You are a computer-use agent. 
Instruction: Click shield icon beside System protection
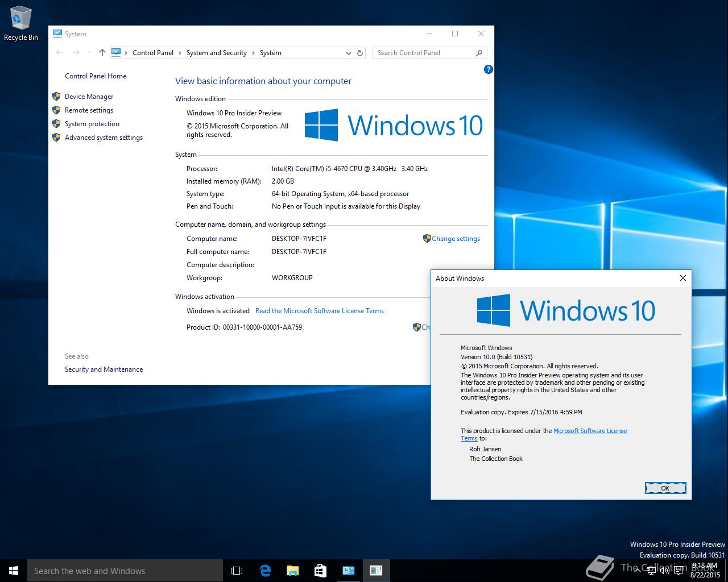56,123
